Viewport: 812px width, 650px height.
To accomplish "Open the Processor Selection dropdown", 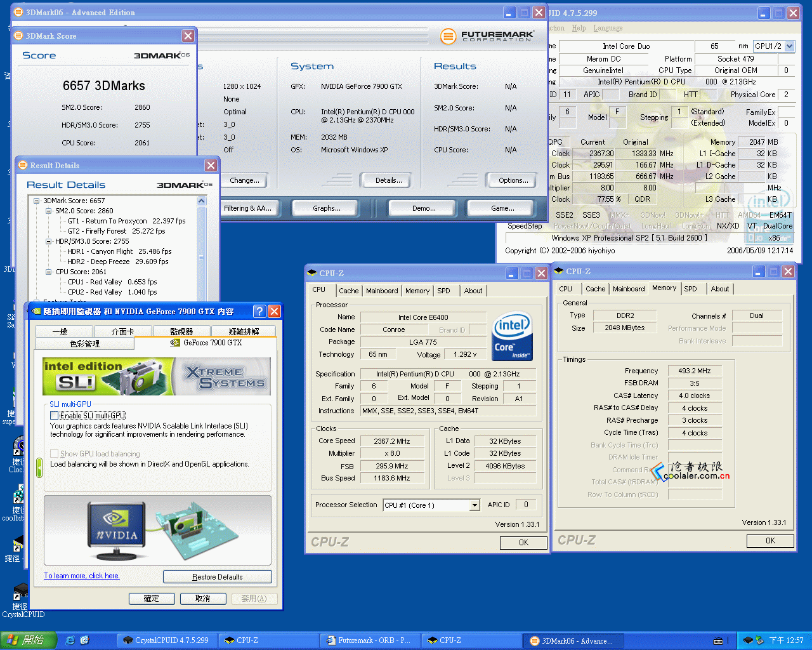I will click(474, 505).
